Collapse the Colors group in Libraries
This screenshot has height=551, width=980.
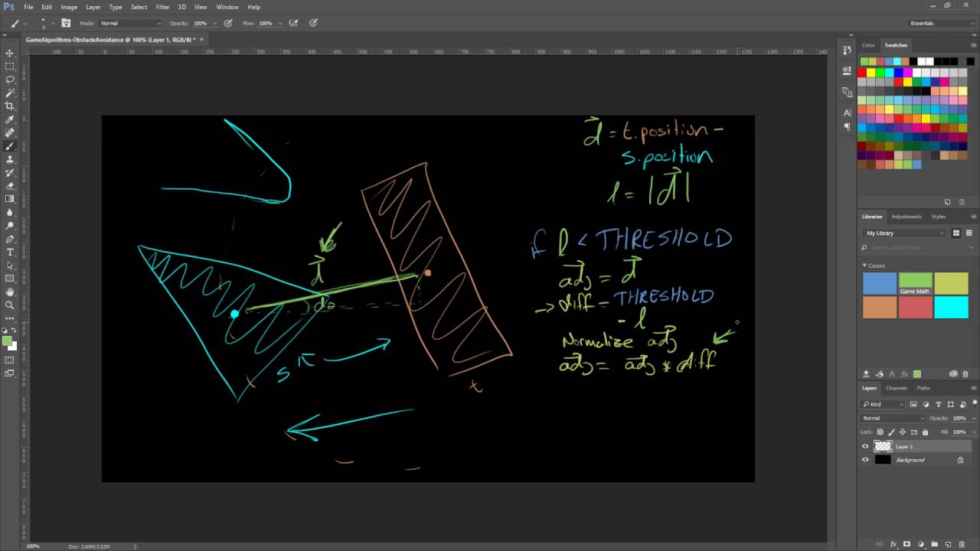pyautogui.click(x=865, y=266)
